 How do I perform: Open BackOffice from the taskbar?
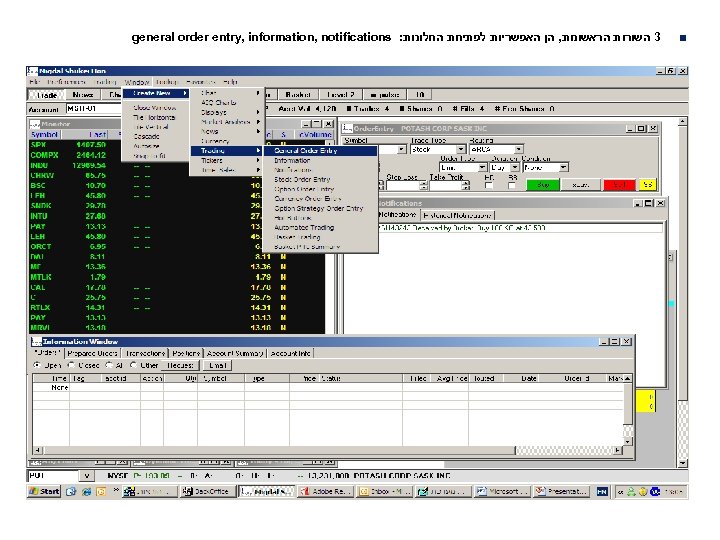(206, 491)
